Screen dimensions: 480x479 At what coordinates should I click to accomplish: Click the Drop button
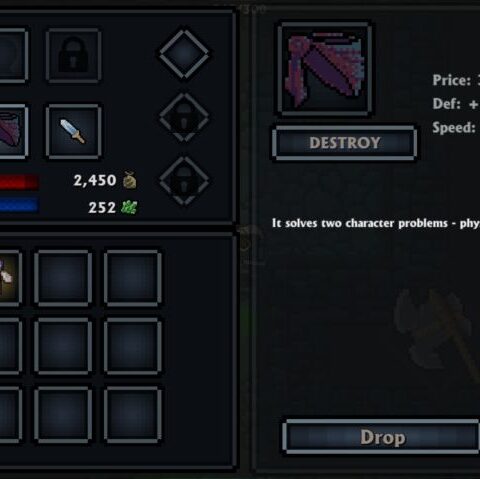pos(381,437)
